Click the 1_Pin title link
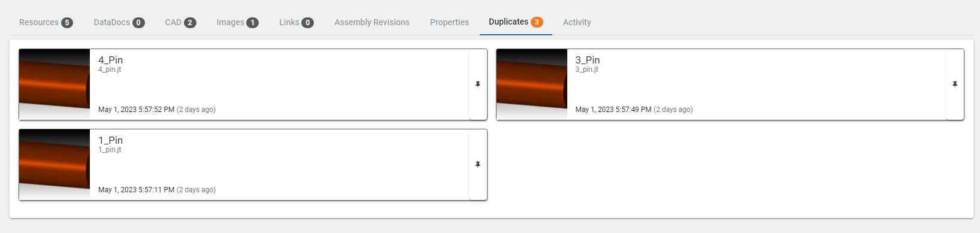The image size is (980, 233). (x=110, y=140)
